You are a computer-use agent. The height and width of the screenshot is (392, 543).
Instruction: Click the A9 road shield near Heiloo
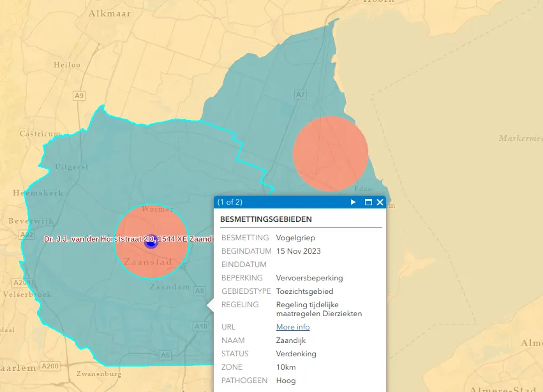[79, 96]
